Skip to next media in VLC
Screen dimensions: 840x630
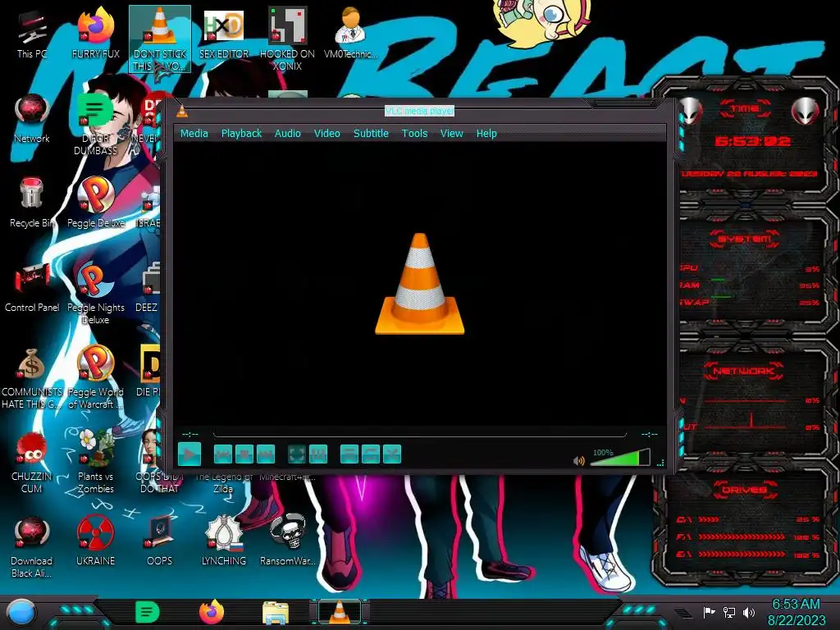coord(266,454)
